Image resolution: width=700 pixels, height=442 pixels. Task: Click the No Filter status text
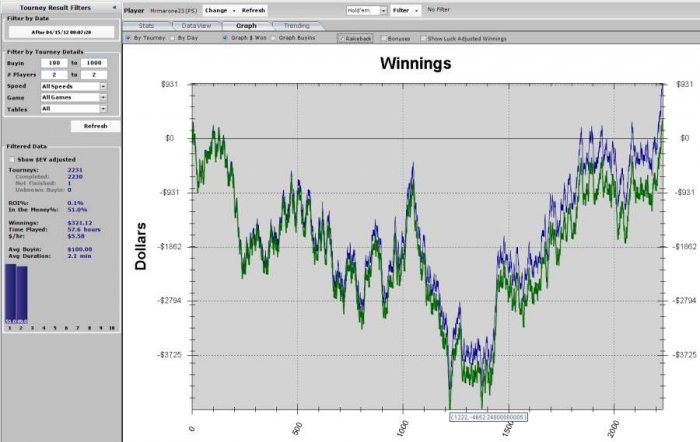438,9
